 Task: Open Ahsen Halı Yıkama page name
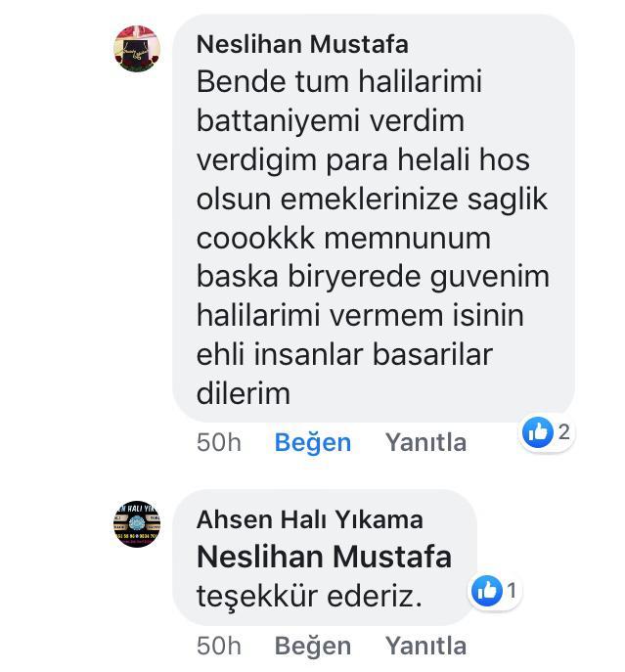click(309, 519)
